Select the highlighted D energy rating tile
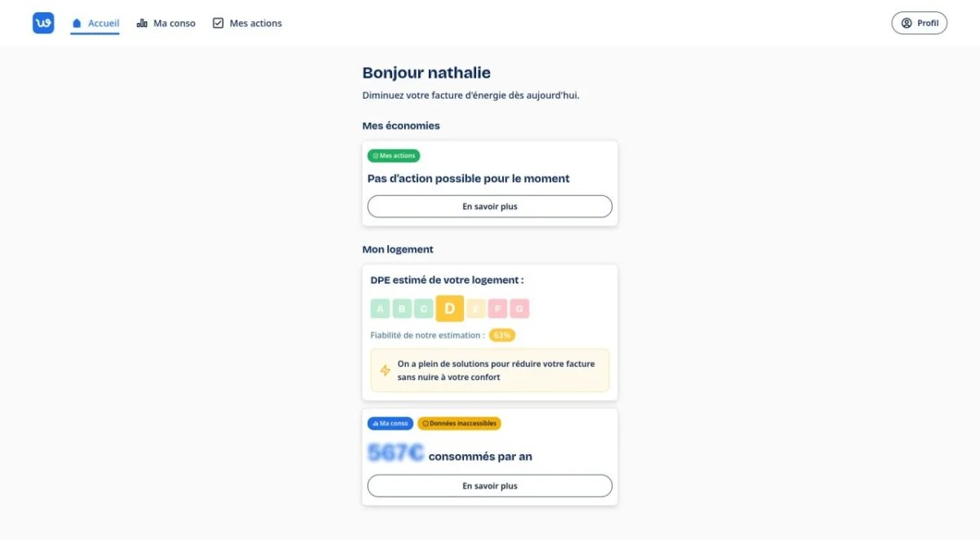 [x=450, y=309]
